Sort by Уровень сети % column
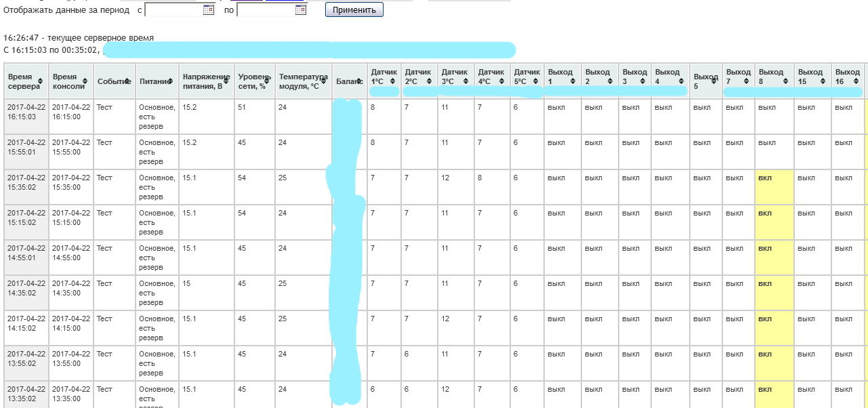The image size is (868, 408). (254, 81)
